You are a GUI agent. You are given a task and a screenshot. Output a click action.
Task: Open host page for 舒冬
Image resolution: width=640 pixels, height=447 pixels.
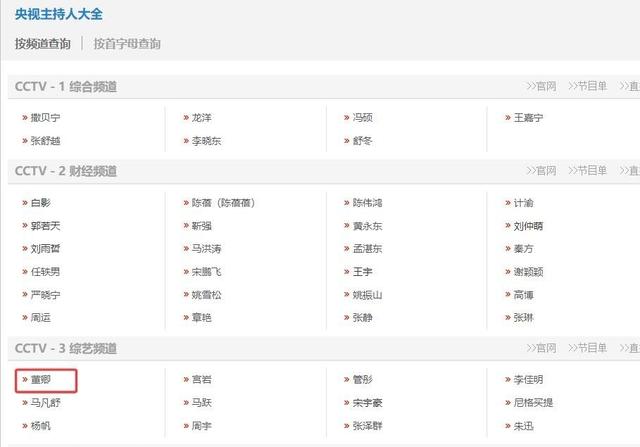(x=362, y=141)
